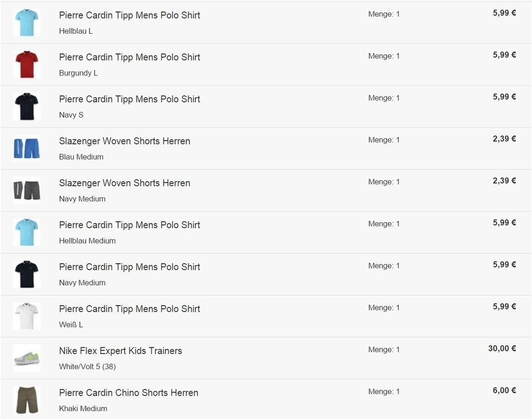Click the polo shirt title above Burgundy L
Viewport: 532px width, 419px height.
(129, 57)
